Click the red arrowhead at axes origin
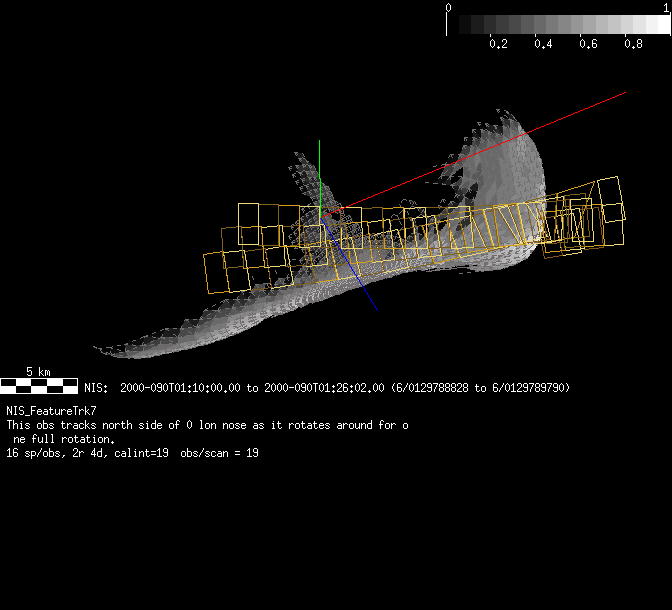Screen dimensions: 672x610 click(x=335, y=211)
